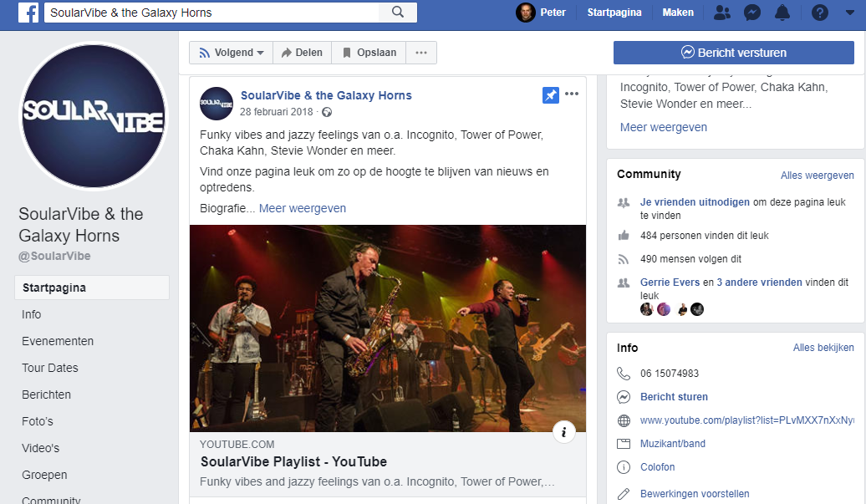This screenshot has height=504, width=866.
Task: Click the globe icon beside YouTube link
Action: pyautogui.click(x=624, y=420)
